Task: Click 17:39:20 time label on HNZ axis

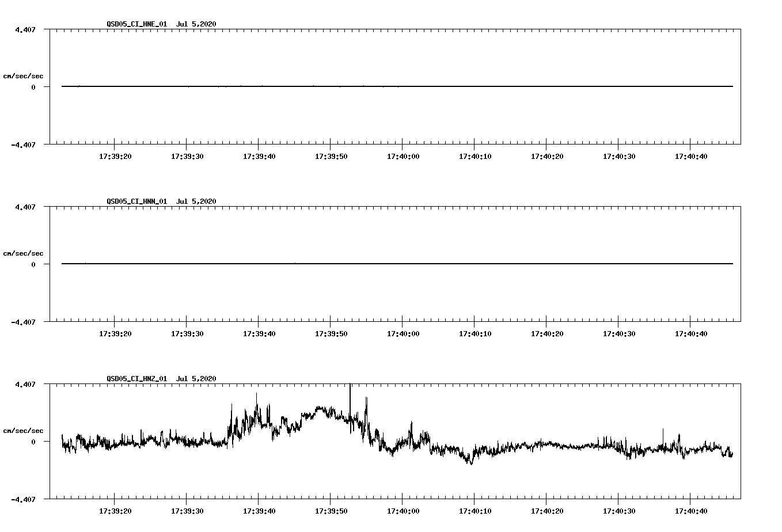Action: coord(115,511)
